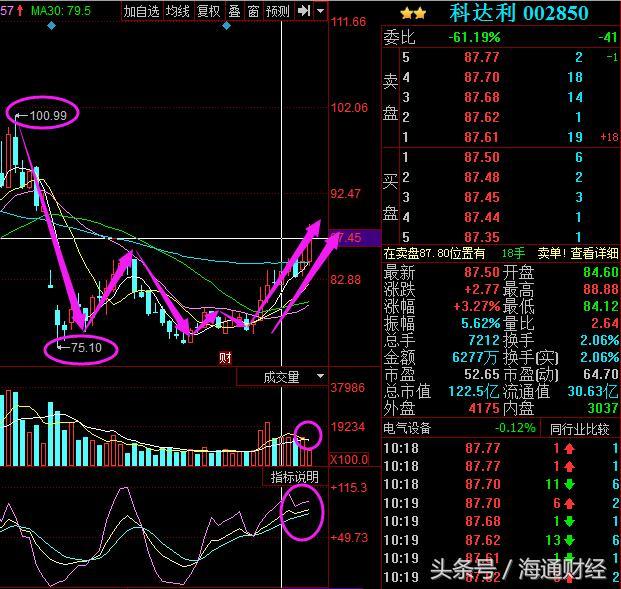Open the 查看详细 order details link
Image resolution: width=621 pixels, height=589 pixels.
coord(595,254)
